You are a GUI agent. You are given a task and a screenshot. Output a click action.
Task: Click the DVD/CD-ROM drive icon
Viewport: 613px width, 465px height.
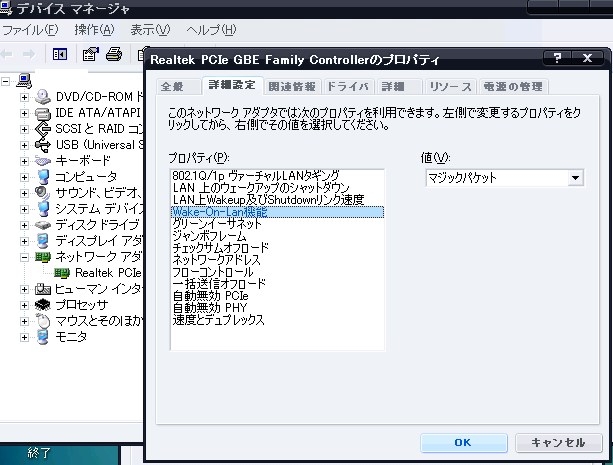(42, 97)
